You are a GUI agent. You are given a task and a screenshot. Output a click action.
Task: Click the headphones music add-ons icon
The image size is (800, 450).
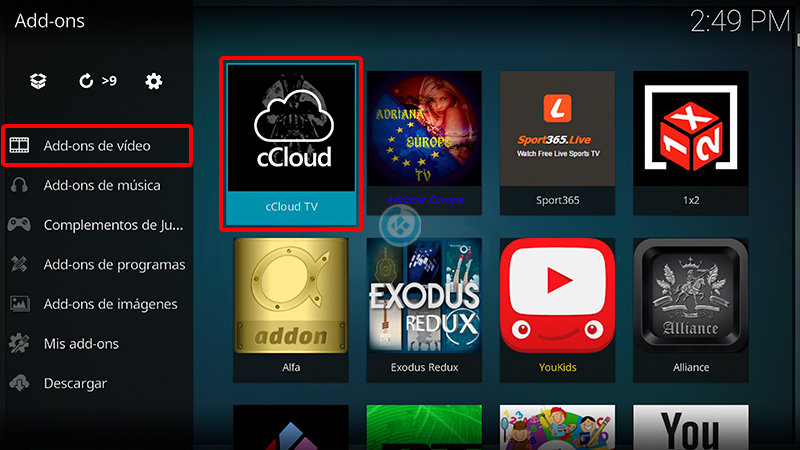point(19,185)
